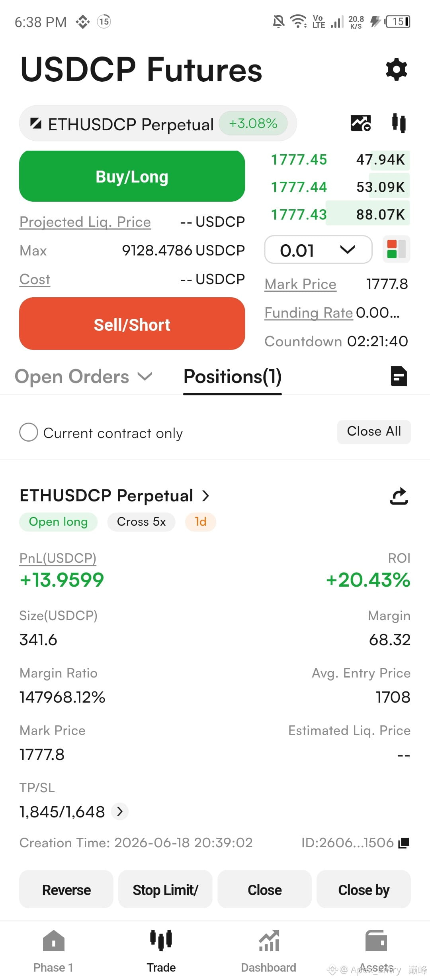The height and width of the screenshot is (980, 430).
Task: Open futures settings gear icon
Action: coord(397,70)
